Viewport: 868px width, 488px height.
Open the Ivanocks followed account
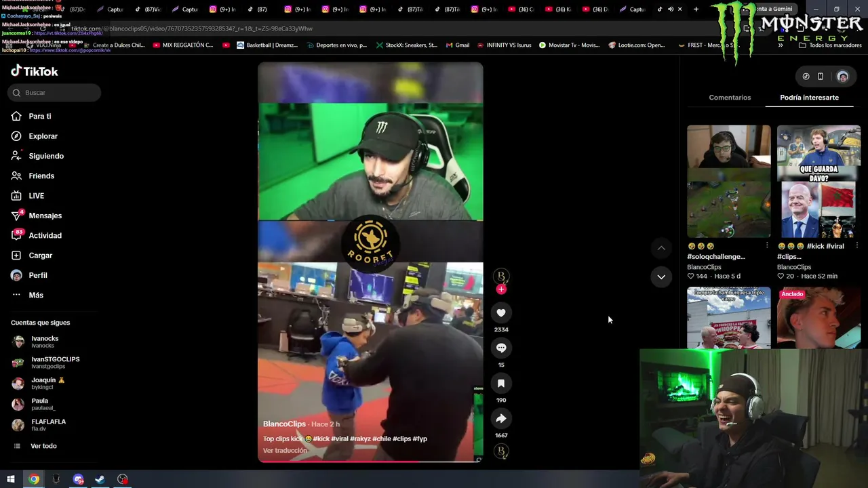pos(45,342)
